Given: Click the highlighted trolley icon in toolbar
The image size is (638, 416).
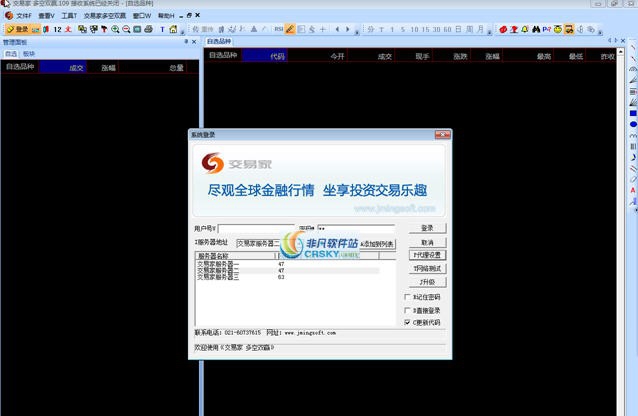Looking at the screenshot, I should tap(569, 29).
